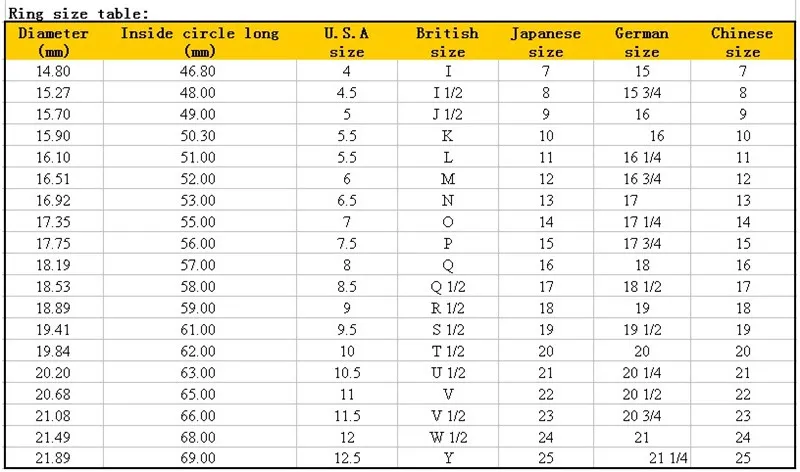Viewport: 800px width, 472px height.
Task: Click the Japanese size column header
Action: click(545, 42)
